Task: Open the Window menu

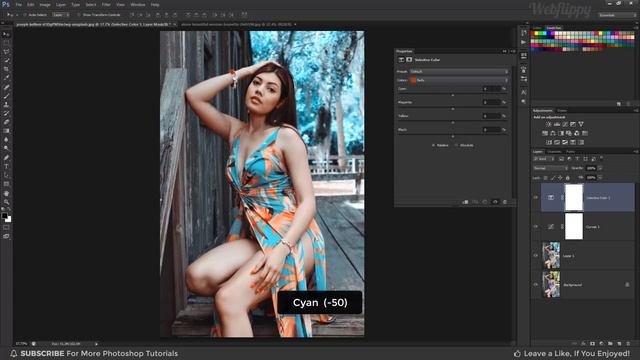Action: tap(138, 4)
